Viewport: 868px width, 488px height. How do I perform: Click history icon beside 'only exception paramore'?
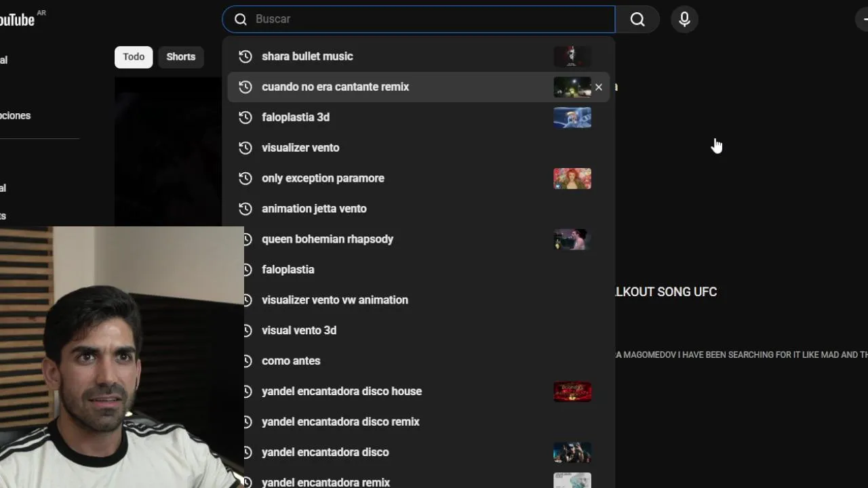[x=245, y=178]
